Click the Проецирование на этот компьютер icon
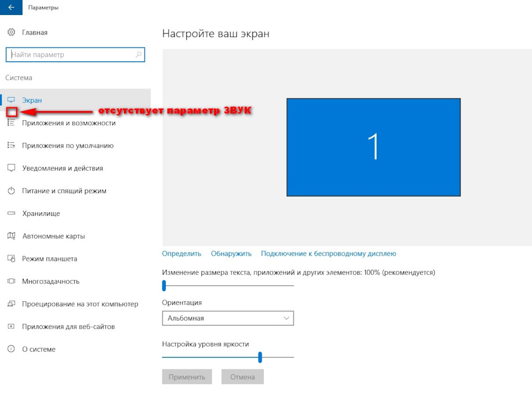This screenshot has width=532, height=396. coord(11,304)
